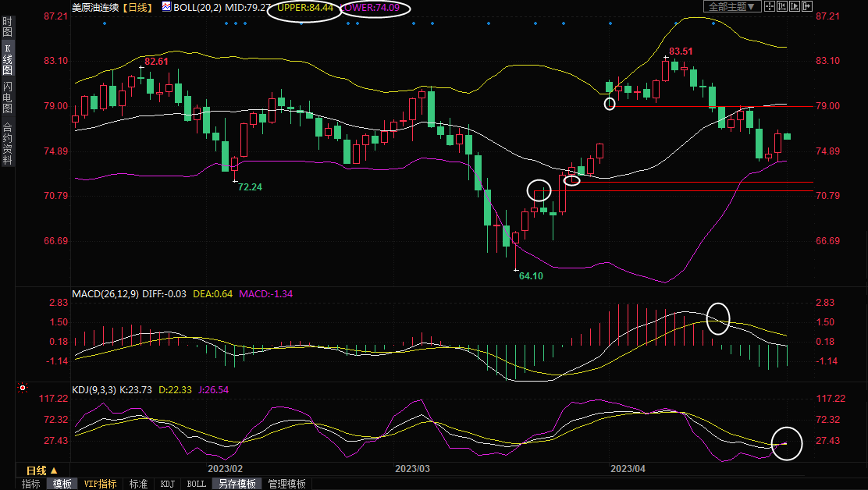Click the red settings icon beside KDJ
This screenshot has height=490, width=868.
pyautogui.click(x=23, y=387)
